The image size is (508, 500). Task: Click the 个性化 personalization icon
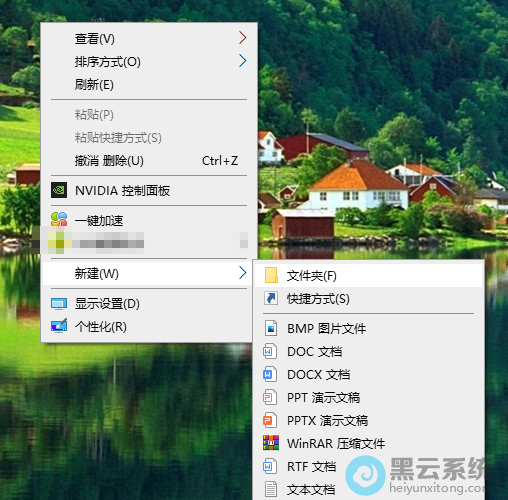pos(59,326)
